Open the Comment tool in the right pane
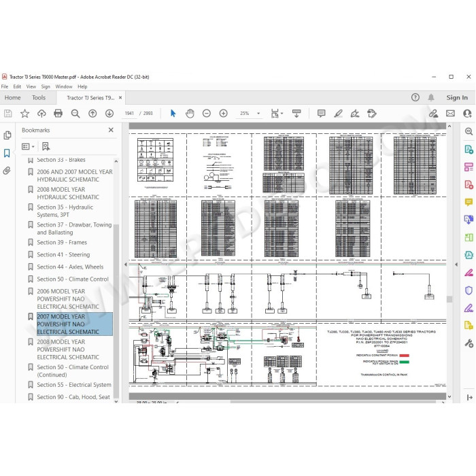Screen dimensions: 476x476 coord(469,202)
